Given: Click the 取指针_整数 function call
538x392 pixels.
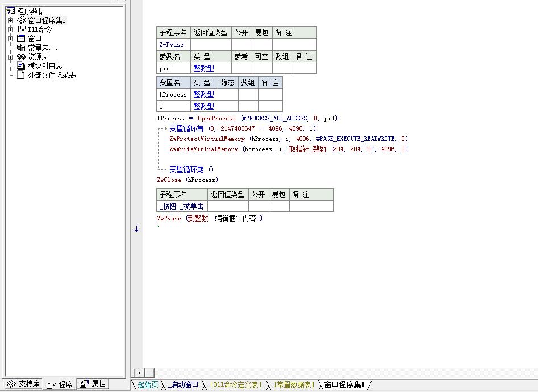Looking at the screenshot, I should [x=307, y=149].
